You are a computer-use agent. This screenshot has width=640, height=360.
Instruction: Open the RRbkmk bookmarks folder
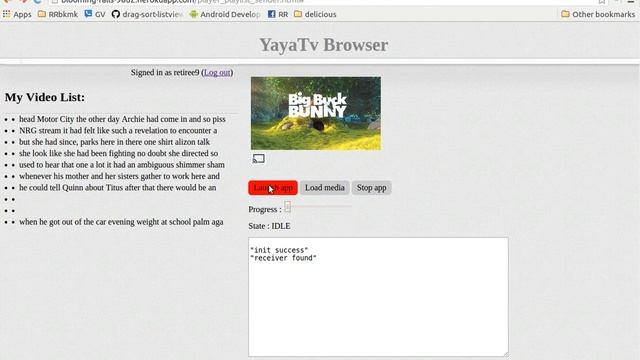pyautogui.click(x=58, y=14)
